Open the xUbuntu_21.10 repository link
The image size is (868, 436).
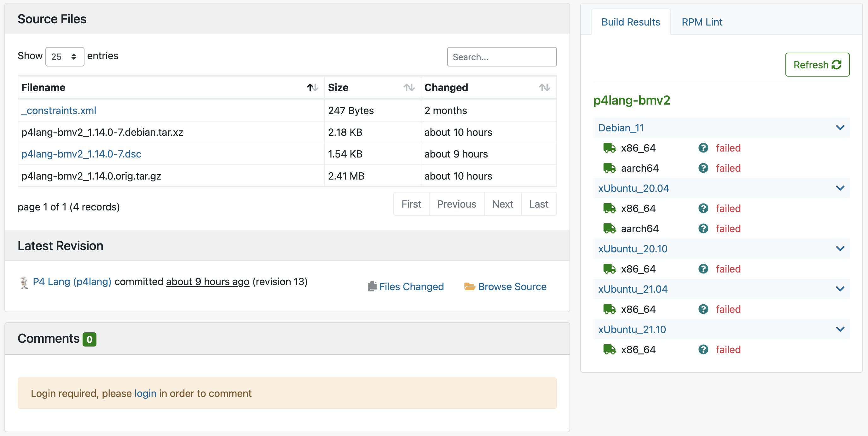[x=632, y=329]
